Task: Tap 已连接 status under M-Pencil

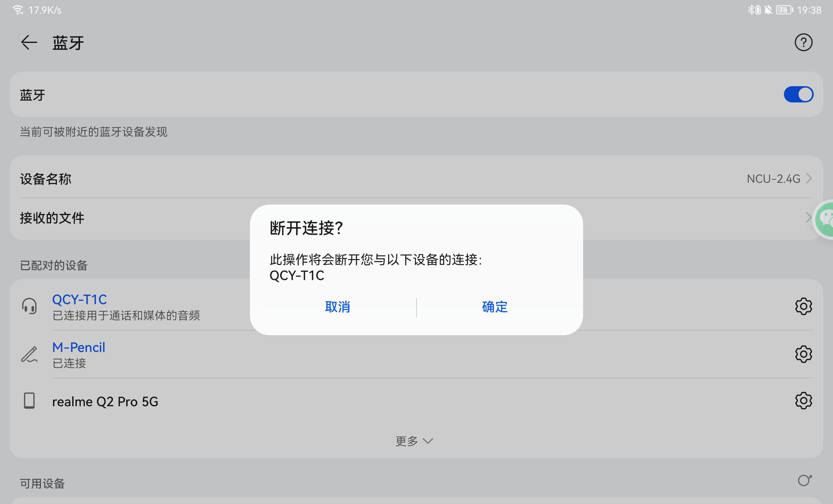Action: 69,364
